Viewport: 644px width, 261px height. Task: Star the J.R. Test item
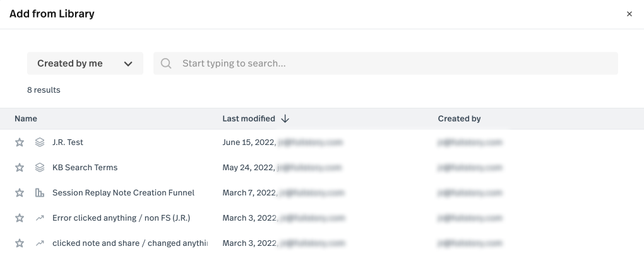coord(20,142)
